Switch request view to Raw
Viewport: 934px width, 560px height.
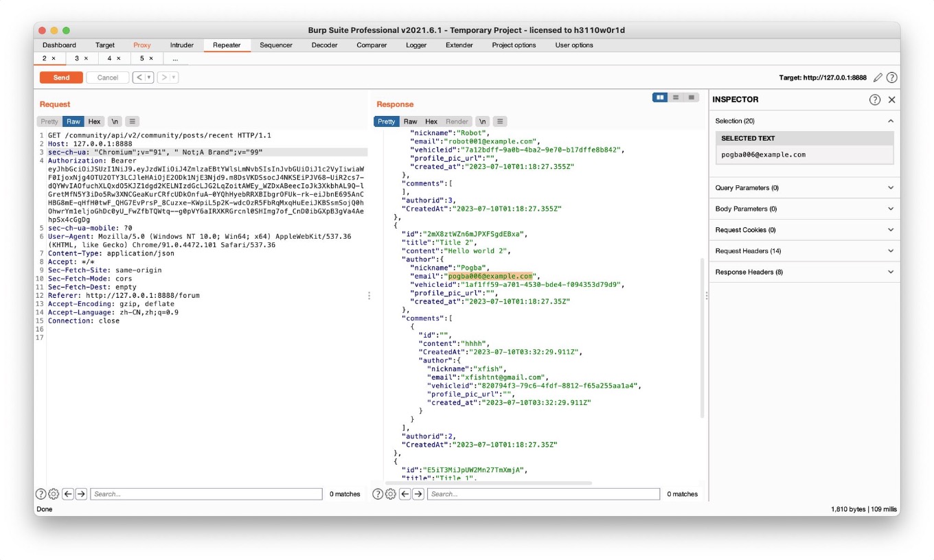tap(73, 121)
